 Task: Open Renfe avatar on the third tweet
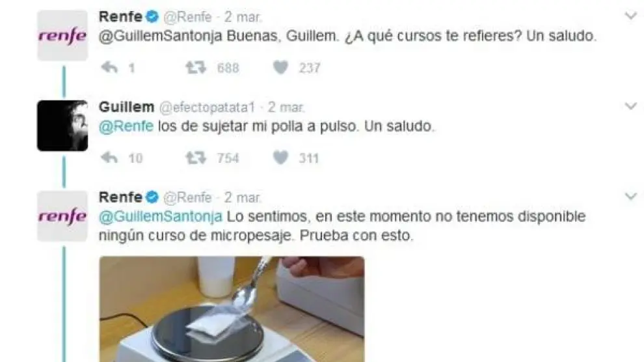pos(62,216)
